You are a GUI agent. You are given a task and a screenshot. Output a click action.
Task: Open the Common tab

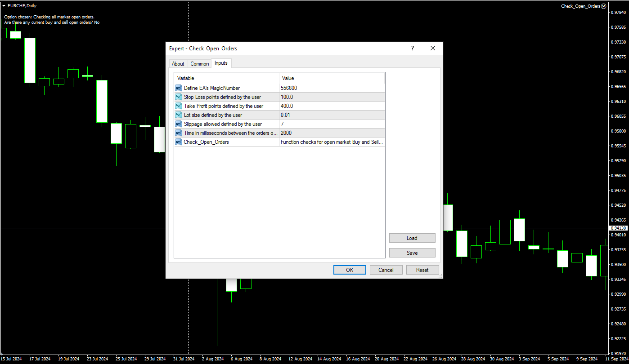(x=199, y=64)
